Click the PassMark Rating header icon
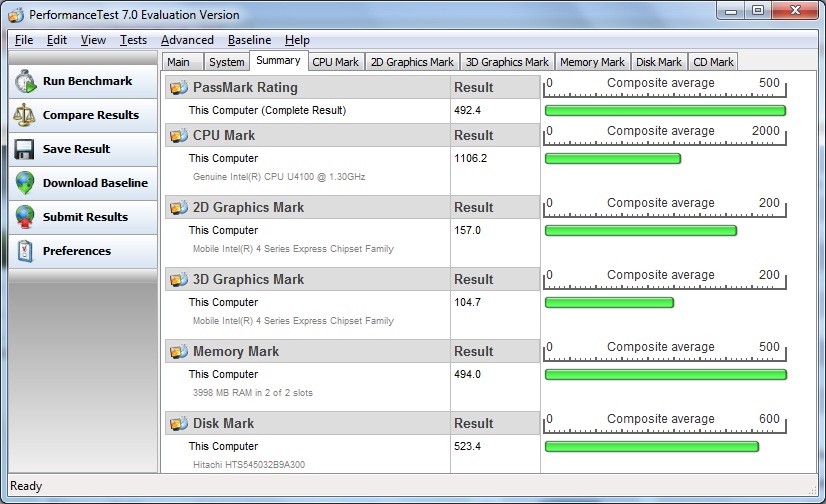The image size is (826, 504). (x=179, y=87)
